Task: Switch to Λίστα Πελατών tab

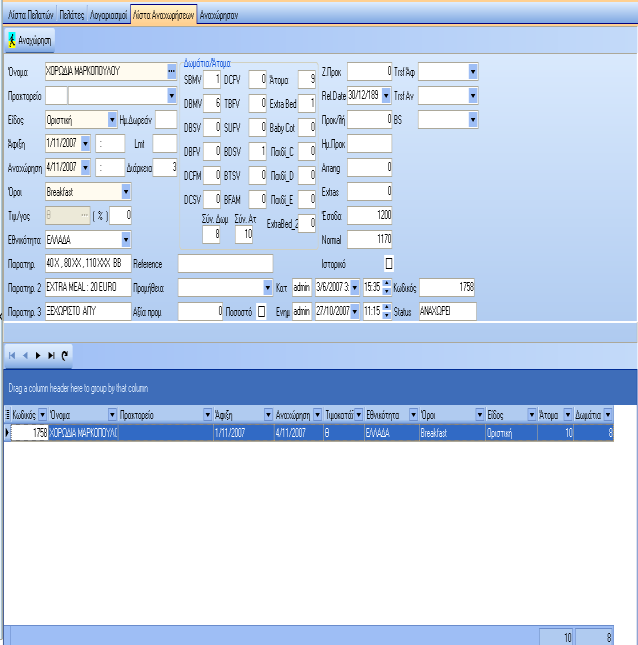Action: click(x=30, y=15)
